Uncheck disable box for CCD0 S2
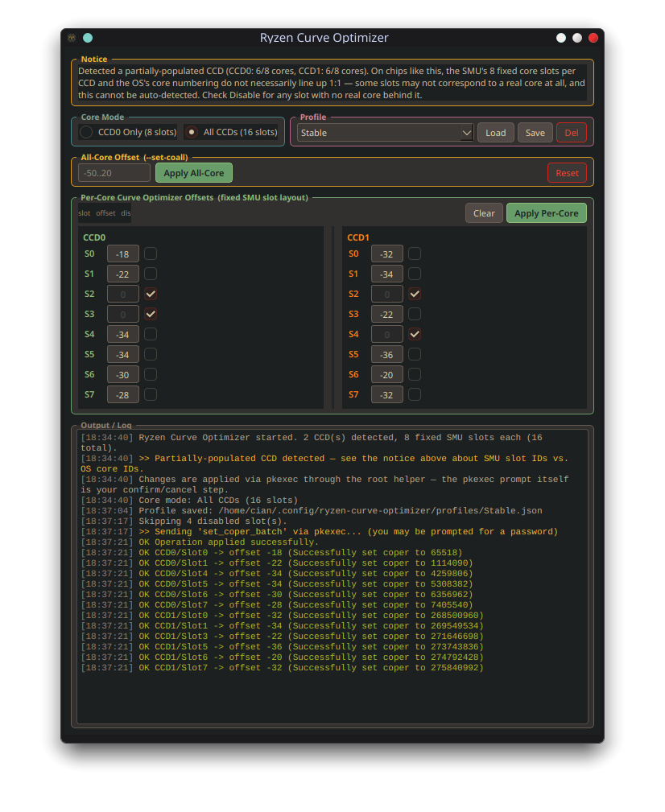This screenshot has height=812, width=665. coord(151,294)
